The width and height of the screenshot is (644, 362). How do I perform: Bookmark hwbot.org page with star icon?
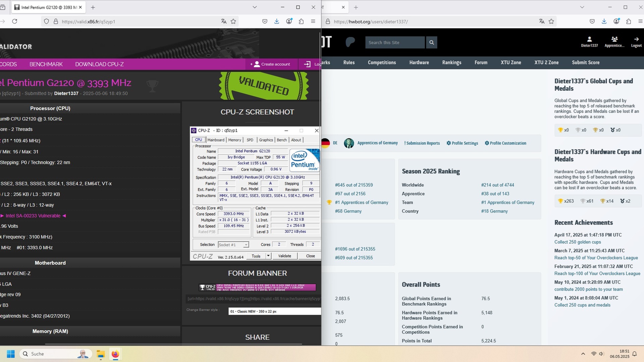coord(551,21)
